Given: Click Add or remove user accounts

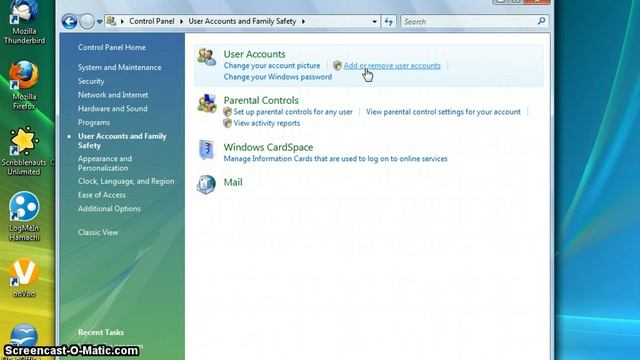Looking at the screenshot, I should coord(392,66).
